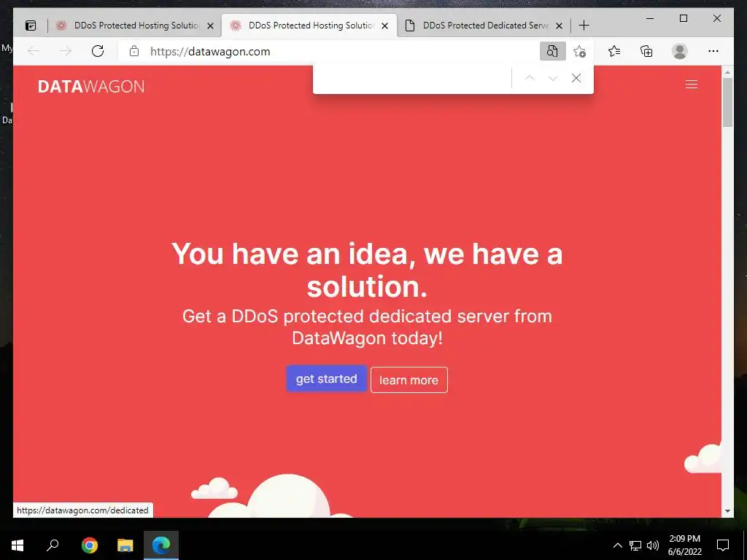Open the Windows Start menu
The width and height of the screenshot is (747, 560).
(x=18, y=545)
